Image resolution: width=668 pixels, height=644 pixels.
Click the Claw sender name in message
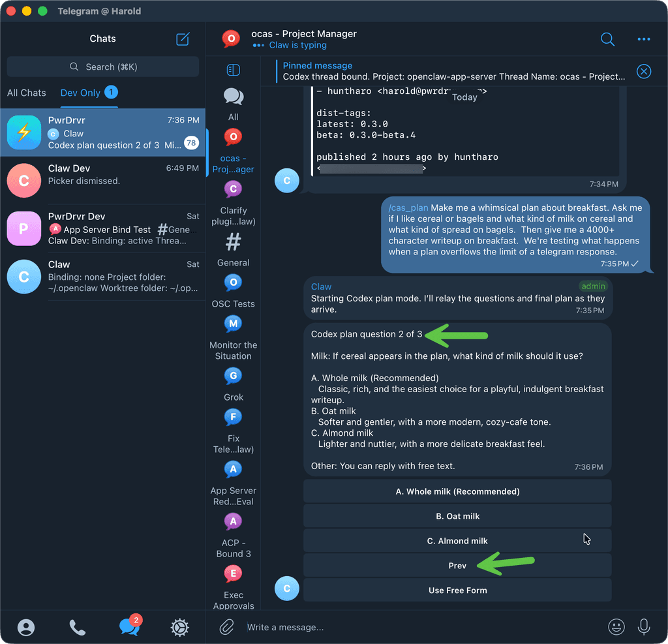click(x=321, y=286)
